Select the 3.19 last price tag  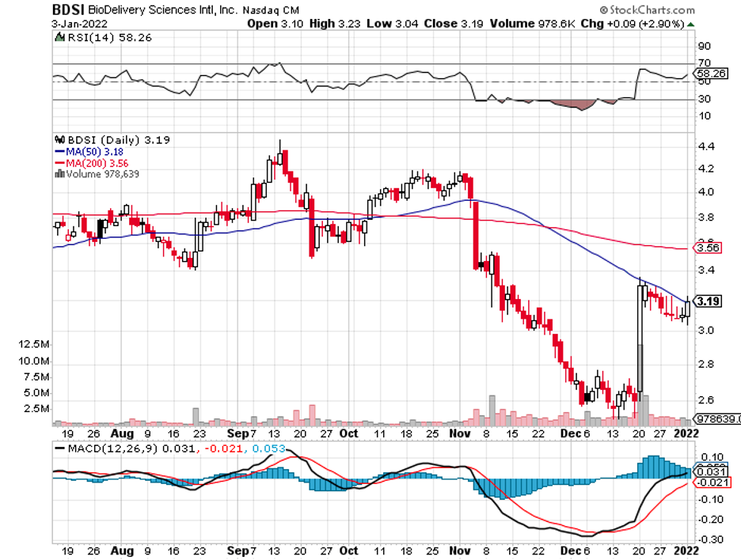[x=706, y=301]
